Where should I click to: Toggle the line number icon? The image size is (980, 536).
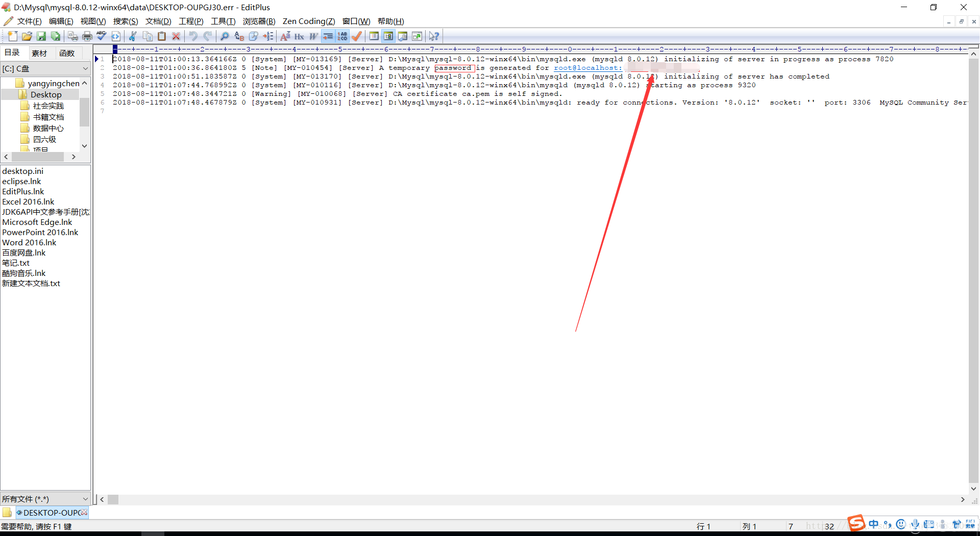click(342, 36)
